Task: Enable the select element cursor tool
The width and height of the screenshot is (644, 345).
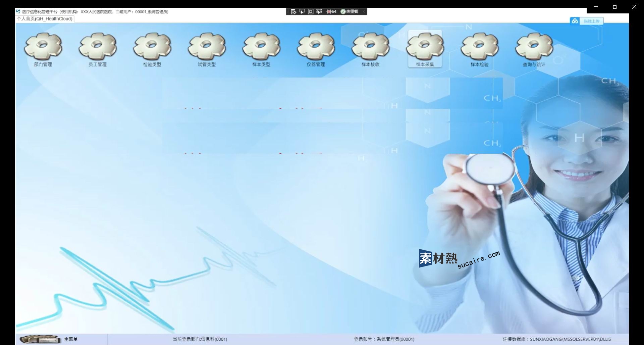Action: click(302, 11)
